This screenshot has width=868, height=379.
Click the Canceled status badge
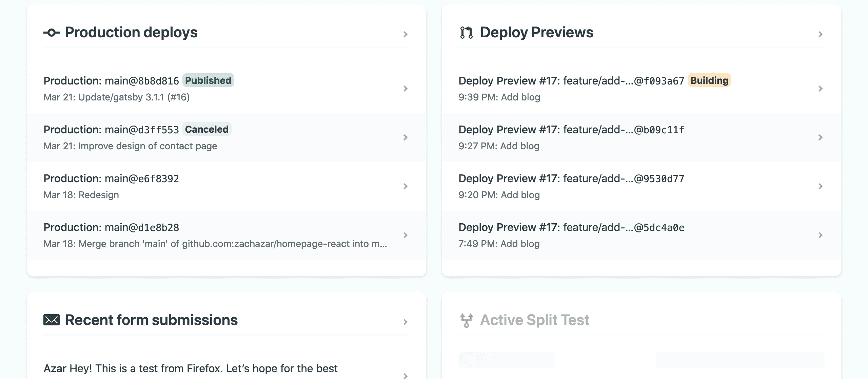(207, 129)
